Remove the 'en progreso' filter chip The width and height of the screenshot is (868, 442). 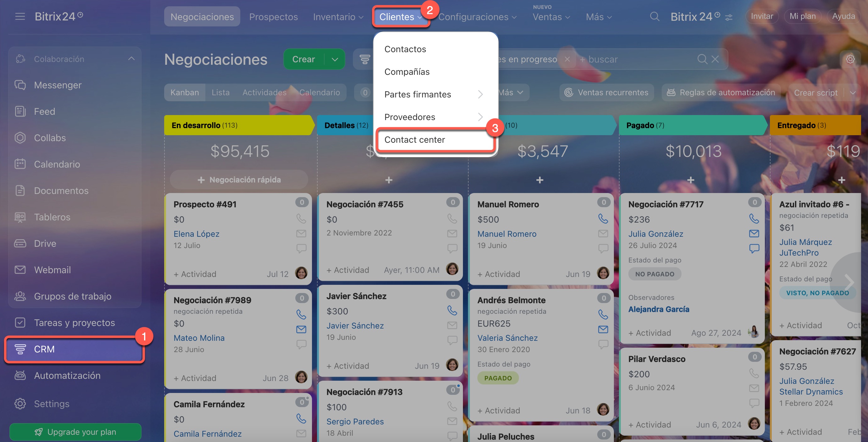tap(567, 59)
